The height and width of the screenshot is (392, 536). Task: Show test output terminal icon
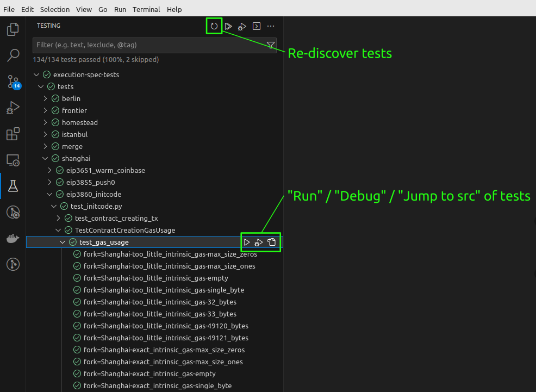coord(257,26)
